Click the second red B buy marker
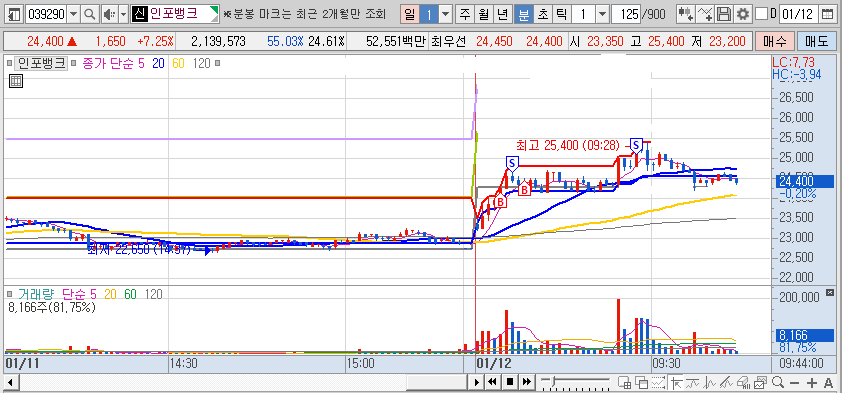Screen dimensions: 842x393 tap(524, 189)
